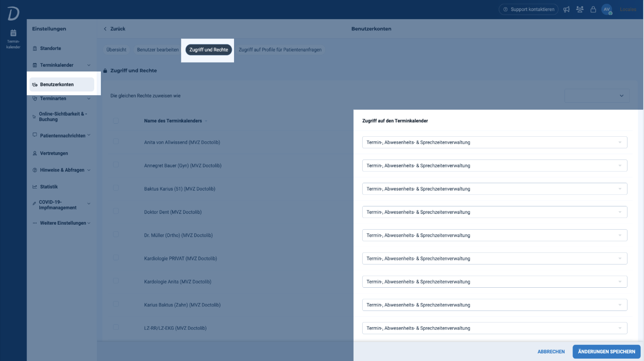Check the box for Anita von Allwissend
644x361 pixels.
116,141
